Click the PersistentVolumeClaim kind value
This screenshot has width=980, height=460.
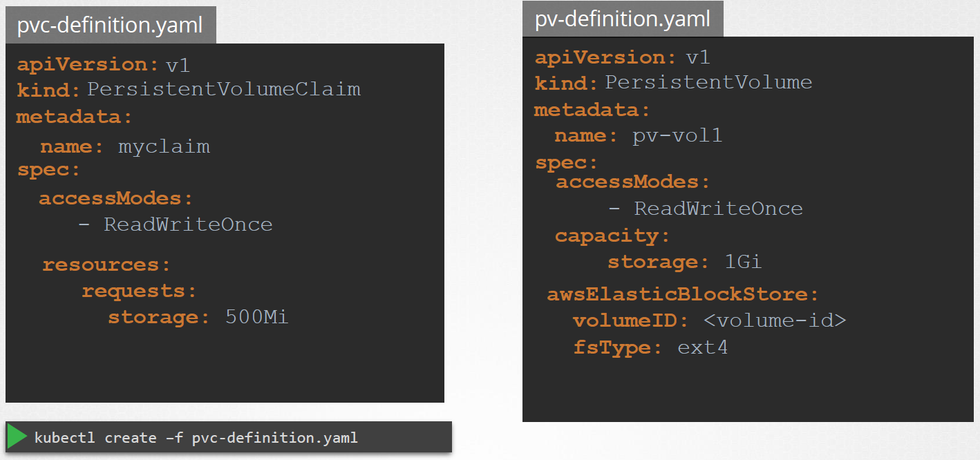(x=224, y=89)
